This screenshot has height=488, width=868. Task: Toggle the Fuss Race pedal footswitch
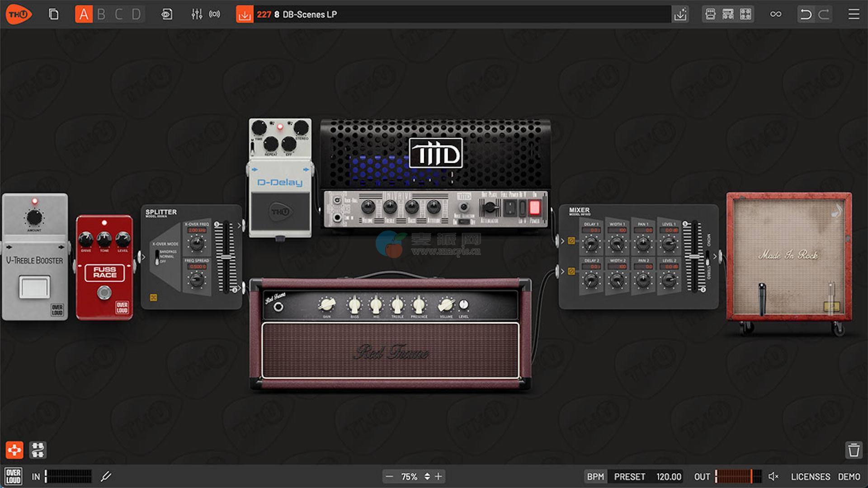click(104, 293)
